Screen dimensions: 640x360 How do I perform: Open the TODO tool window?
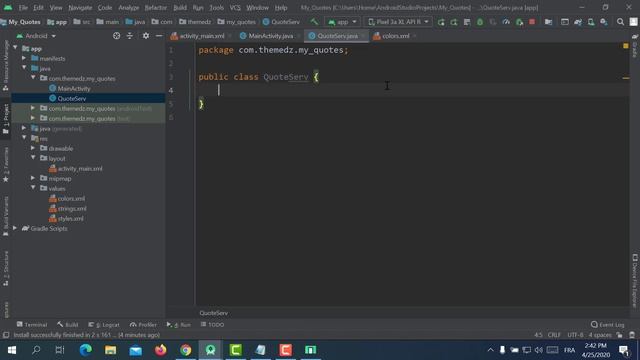pos(212,324)
